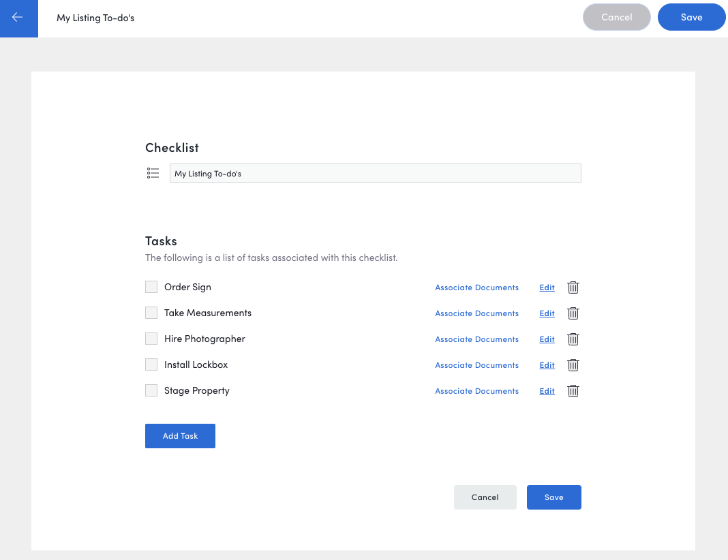Click the My Listing To-do's page title
Image resolution: width=728 pixels, height=560 pixels.
pos(95,18)
